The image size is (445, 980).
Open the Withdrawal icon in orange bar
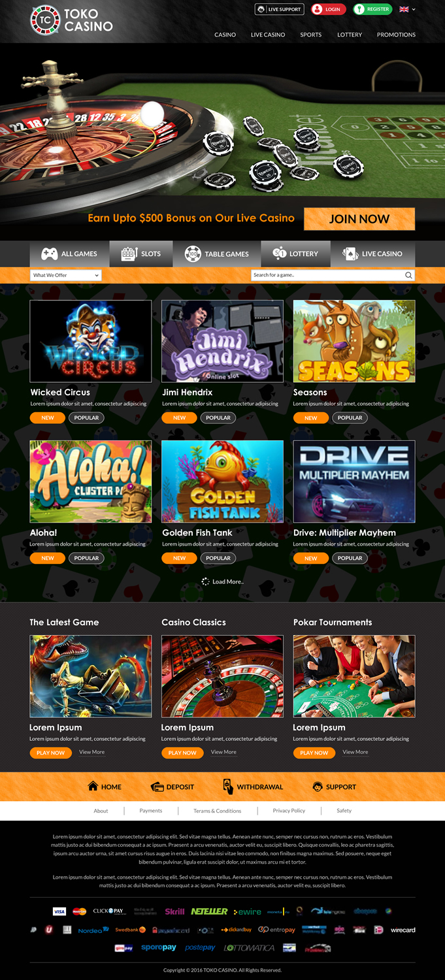tap(228, 787)
